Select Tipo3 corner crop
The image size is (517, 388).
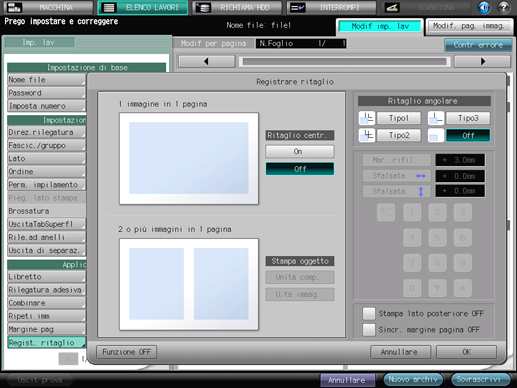pos(468,118)
